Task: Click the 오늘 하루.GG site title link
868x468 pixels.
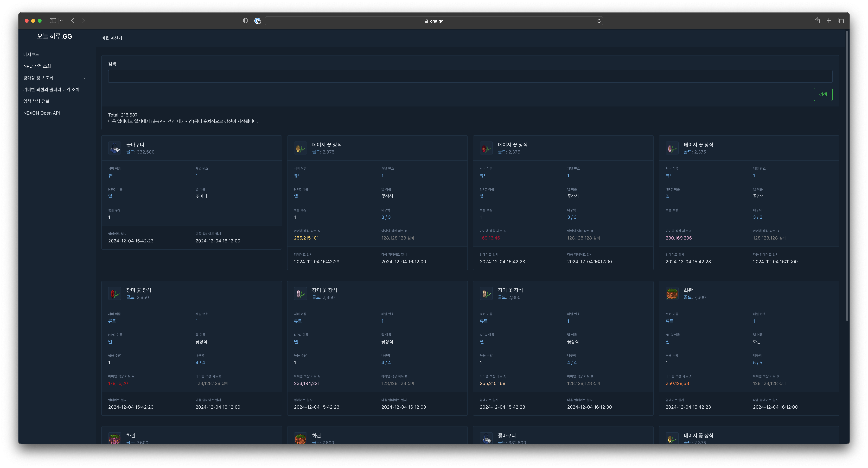Action: pyautogui.click(x=54, y=36)
